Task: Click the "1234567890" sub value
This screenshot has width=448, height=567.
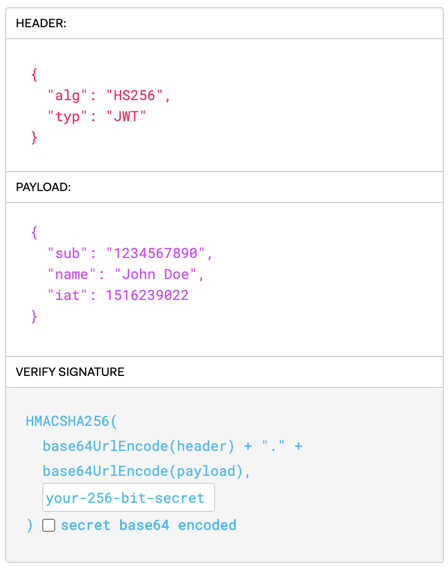Action: click(x=155, y=253)
